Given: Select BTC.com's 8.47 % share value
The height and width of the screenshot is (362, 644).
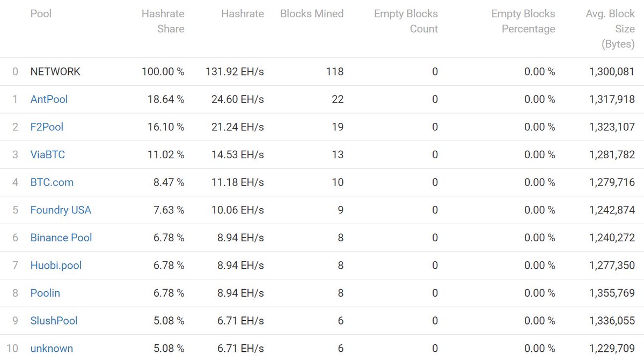Looking at the screenshot, I should tap(169, 182).
